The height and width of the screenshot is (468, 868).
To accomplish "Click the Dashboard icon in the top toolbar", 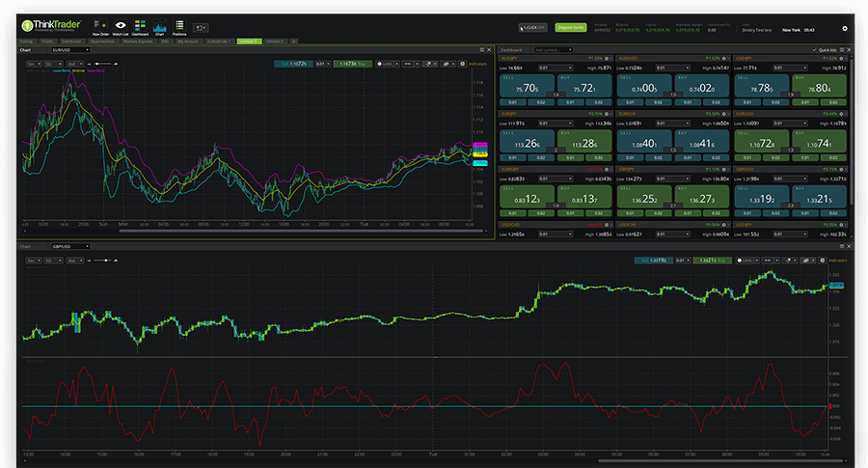I will (x=140, y=27).
